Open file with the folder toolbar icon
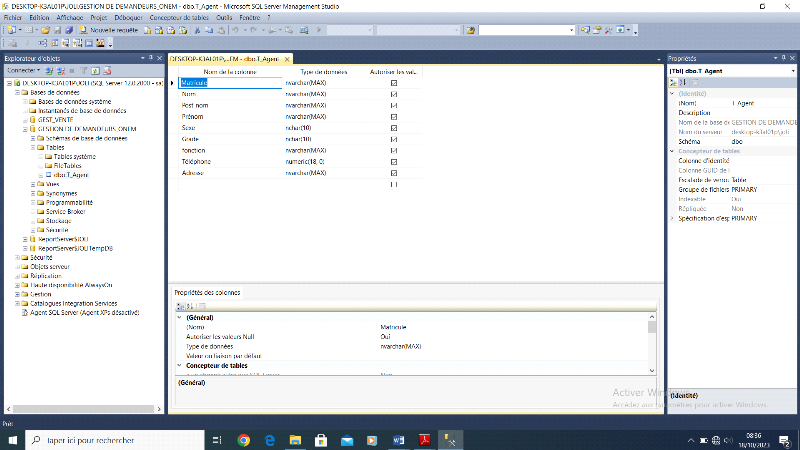The height and width of the screenshot is (450, 800). [45, 30]
